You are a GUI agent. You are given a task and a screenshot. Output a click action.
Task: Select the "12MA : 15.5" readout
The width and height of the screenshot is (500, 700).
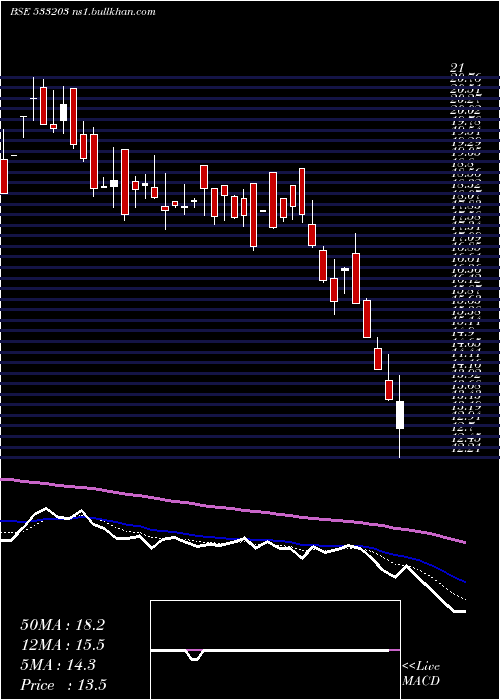coord(62,645)
